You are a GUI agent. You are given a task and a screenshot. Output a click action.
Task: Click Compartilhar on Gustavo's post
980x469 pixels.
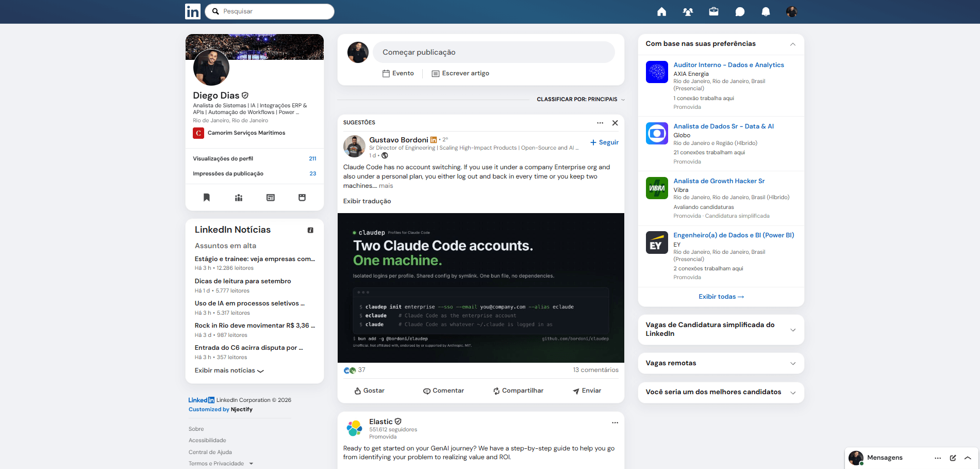click(x=518, y=391)
